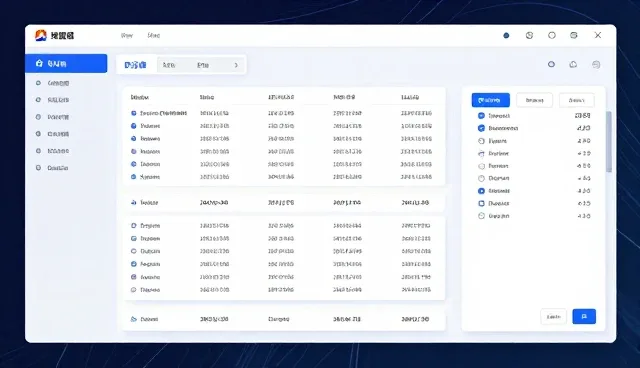This screenshot has height=368, width=640.
Task: Click the circle icon left of the cloud icon
Action: [551, 64]
